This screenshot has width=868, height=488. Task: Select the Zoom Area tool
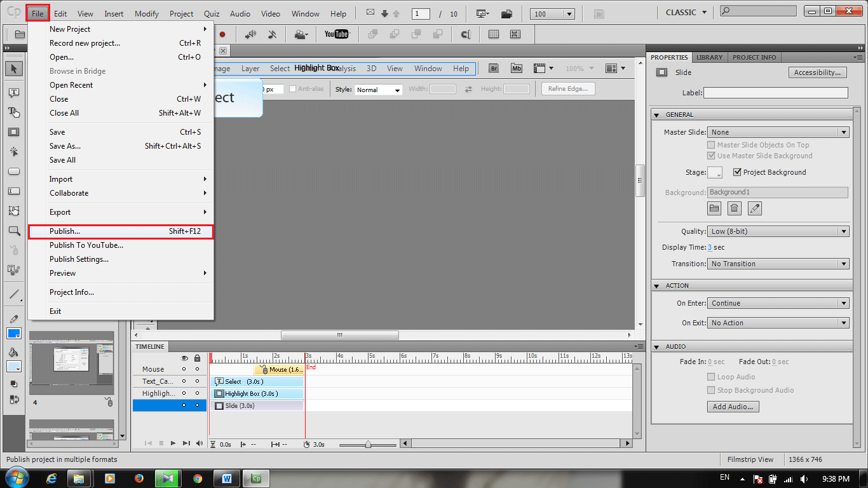14,231
